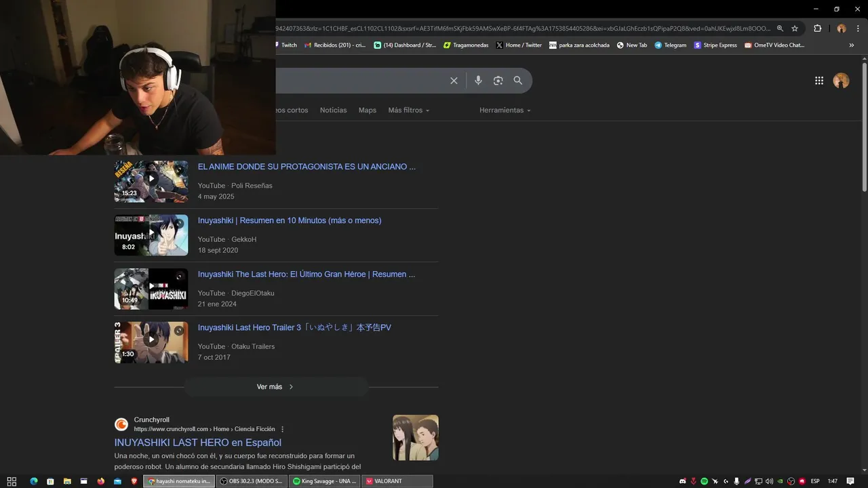This screenshot has height=488, width=868.
Task: Click the Crunchyroll site favicon
Action: click(121, 424)
